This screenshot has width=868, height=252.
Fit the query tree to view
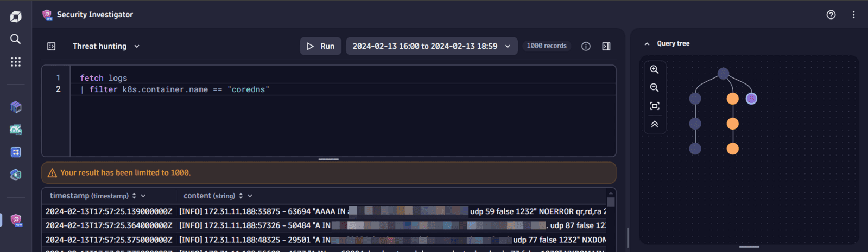[654, 106]
